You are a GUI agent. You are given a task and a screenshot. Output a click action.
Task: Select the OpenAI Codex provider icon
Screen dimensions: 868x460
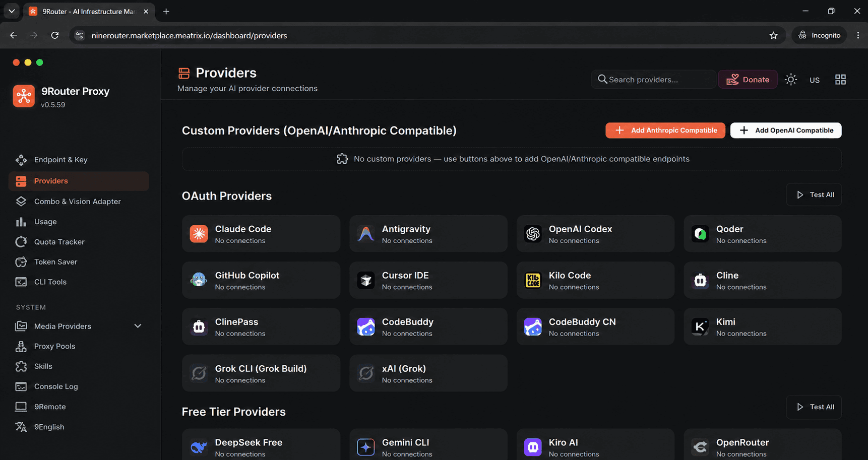pyautogui.click(x=533, y=234)
